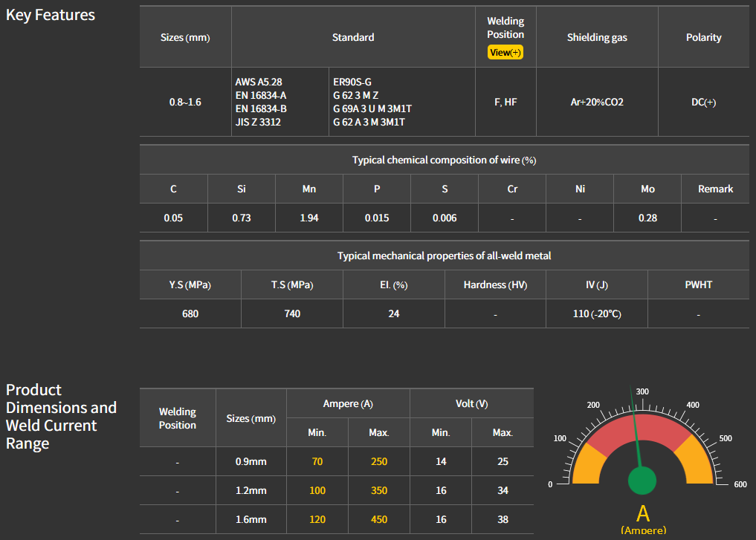This screenshot has width=756, height=540.
Task: Click the green needle hub on the ampere gauge
Action: (x=642, y=481)
